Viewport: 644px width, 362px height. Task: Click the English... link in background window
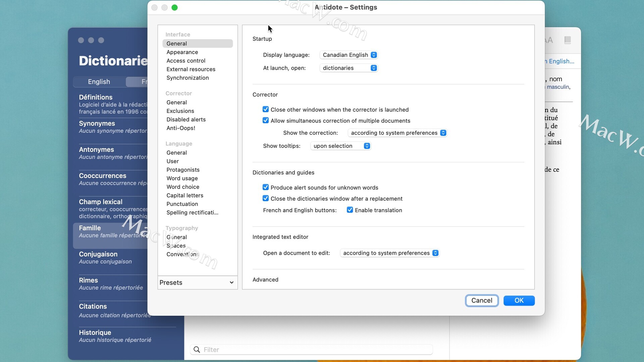[559, 61]
